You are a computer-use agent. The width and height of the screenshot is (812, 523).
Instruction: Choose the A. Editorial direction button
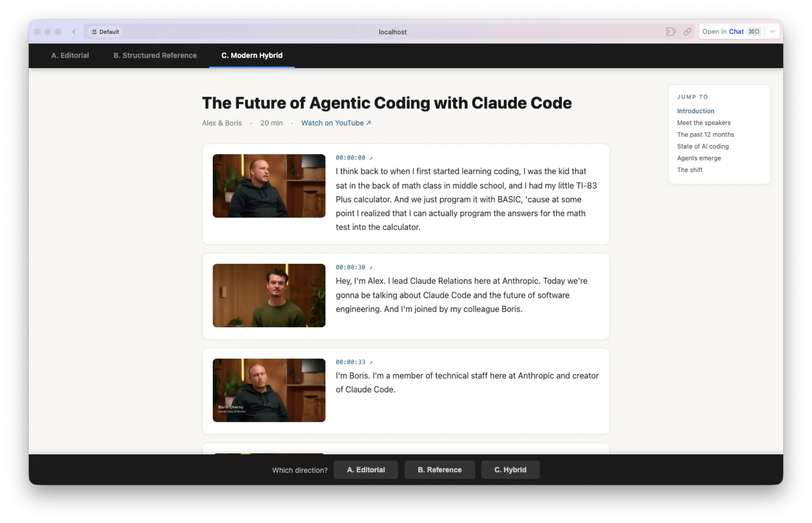[x=365, y=470]
